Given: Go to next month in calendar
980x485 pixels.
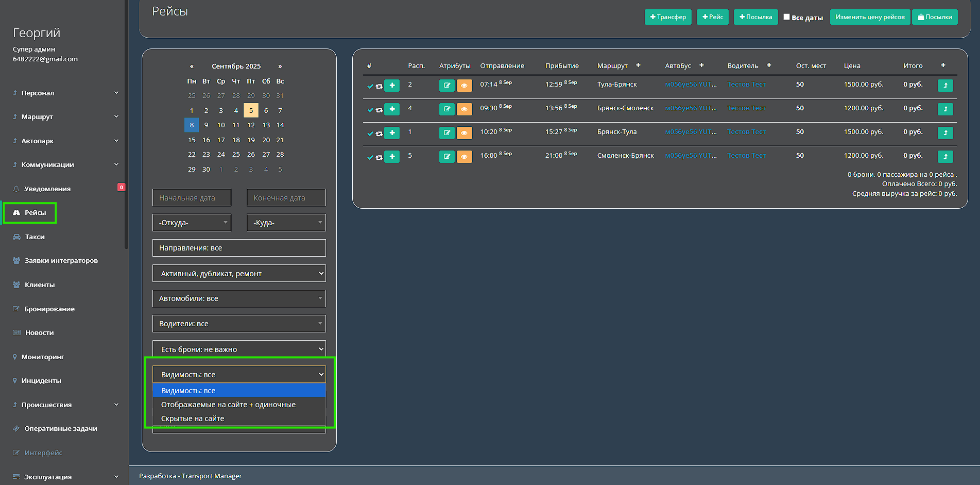Looking at the screenshot, I should [x=280, y=66].
